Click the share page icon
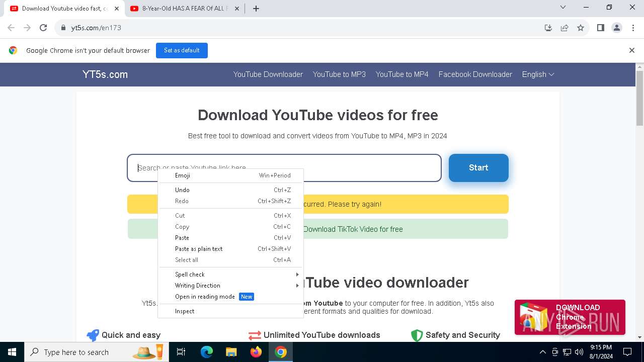The width and height of the screenshot is (644, 362). pos(565,28)
